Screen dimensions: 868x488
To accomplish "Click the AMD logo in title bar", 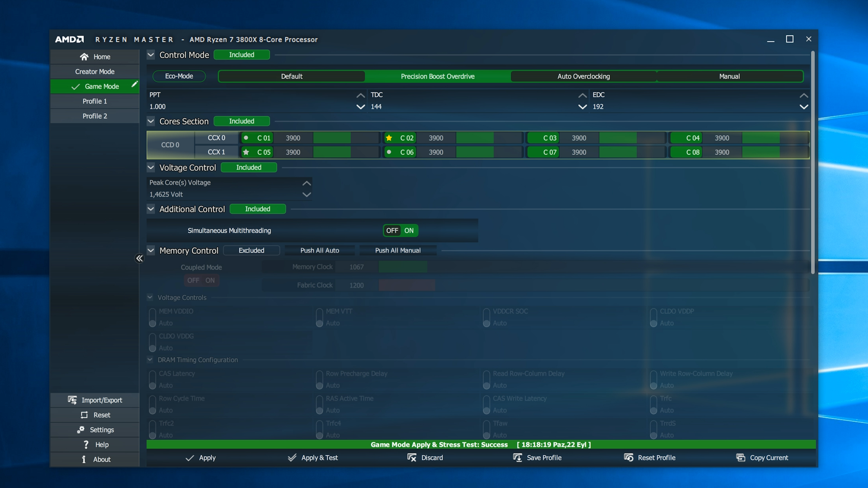I will (x=69, y=39).
